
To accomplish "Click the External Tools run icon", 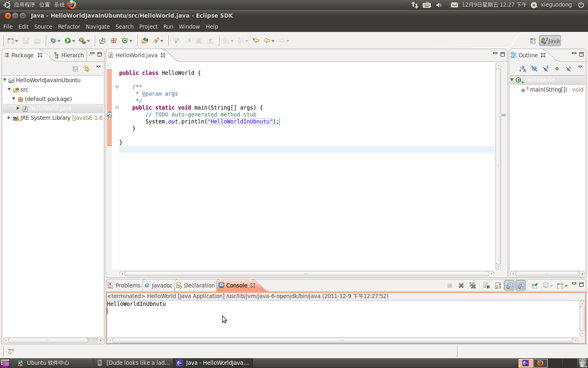I will tap(82, 40).
